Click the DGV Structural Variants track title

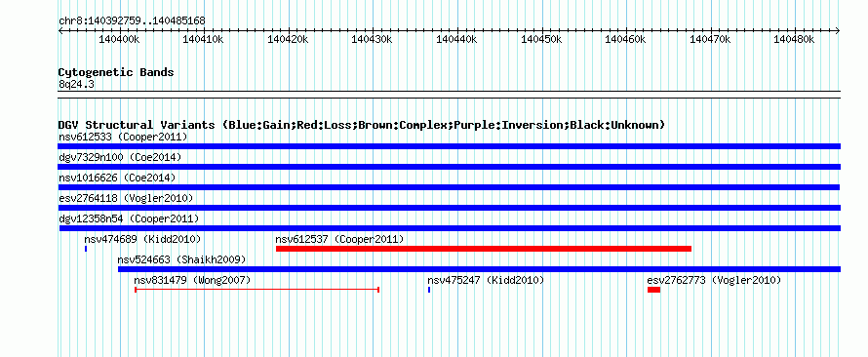(362, 125)
